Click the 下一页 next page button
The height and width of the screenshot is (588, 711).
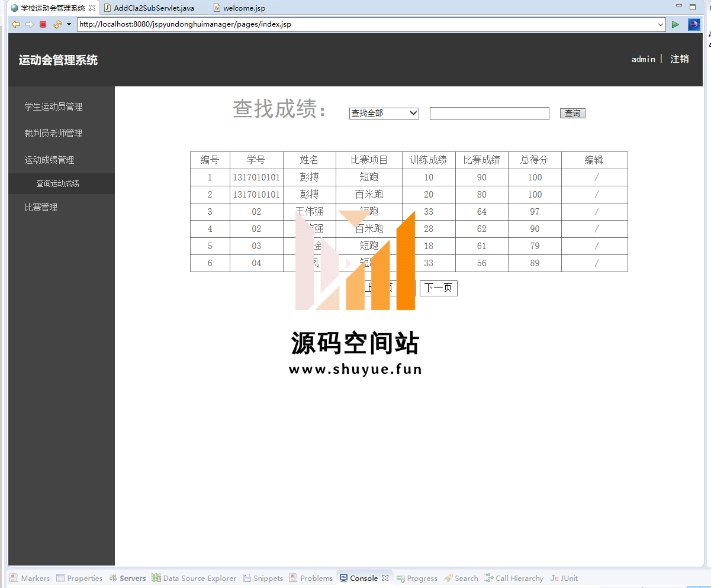[438, 288]
